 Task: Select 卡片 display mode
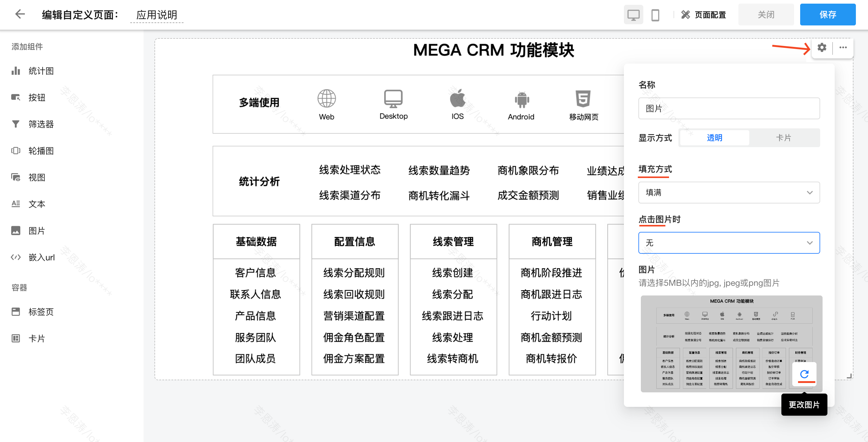pos(784,138)
